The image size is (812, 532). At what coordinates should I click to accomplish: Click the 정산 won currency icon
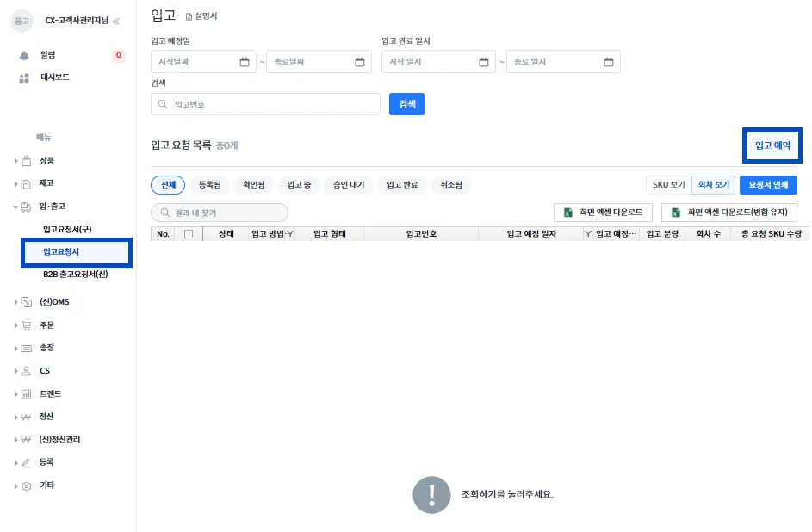[26, 418]
